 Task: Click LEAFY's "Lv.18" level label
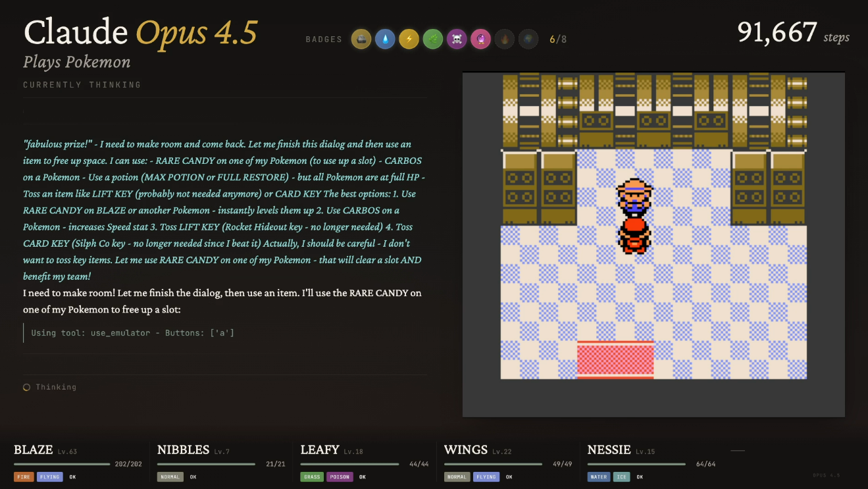(x=353, y=452)
